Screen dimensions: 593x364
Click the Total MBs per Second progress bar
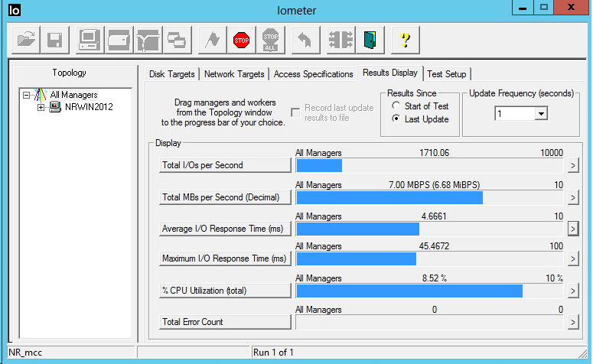(x=429, y=198)
